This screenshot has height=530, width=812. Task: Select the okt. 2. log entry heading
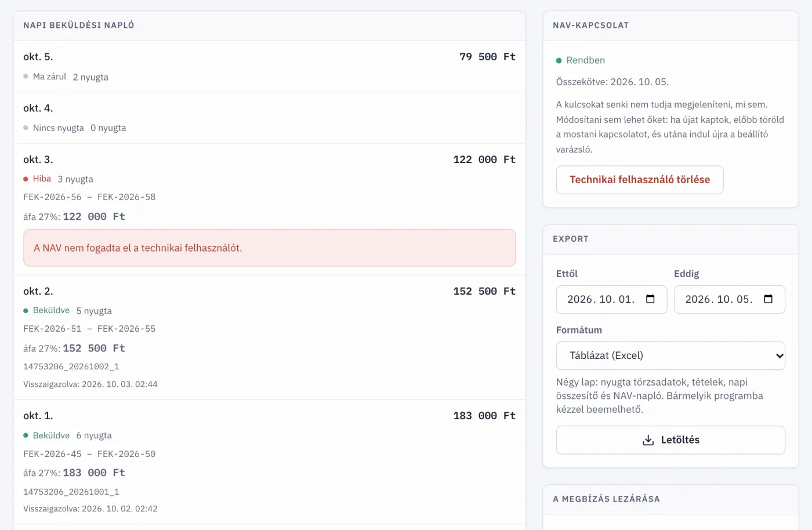coord(38,291)
